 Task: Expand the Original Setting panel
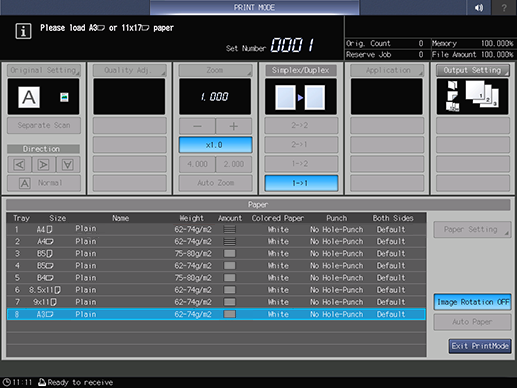(x=44, y=70)
